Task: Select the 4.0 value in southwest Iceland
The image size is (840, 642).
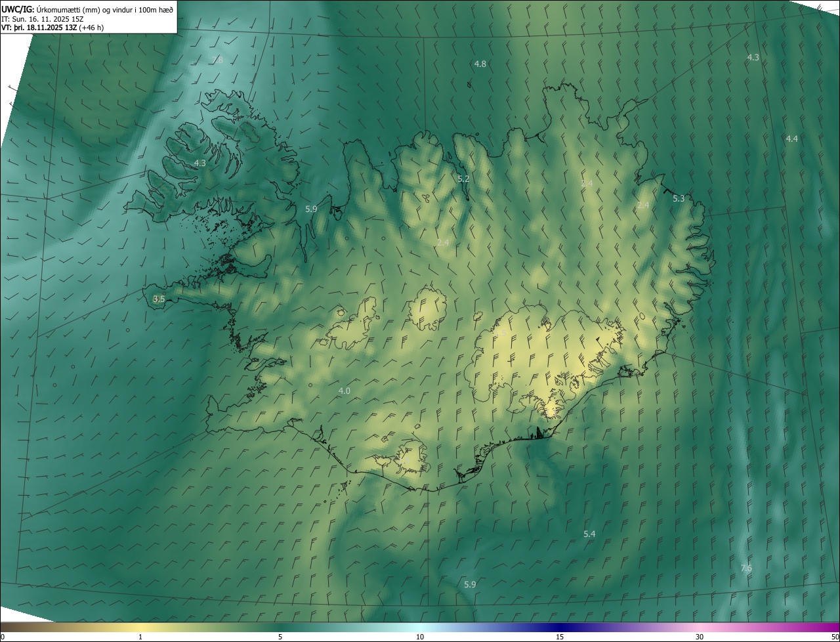Action: 344,391
